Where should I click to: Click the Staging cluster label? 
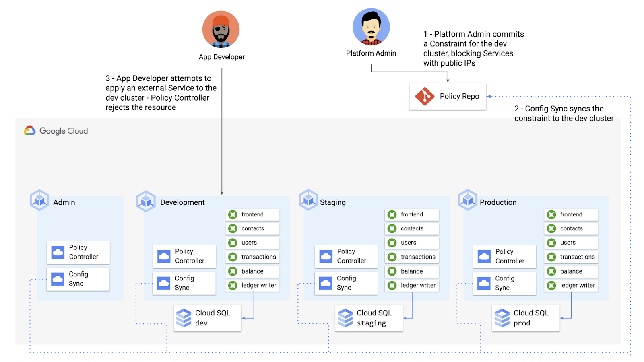coord(332,202)
